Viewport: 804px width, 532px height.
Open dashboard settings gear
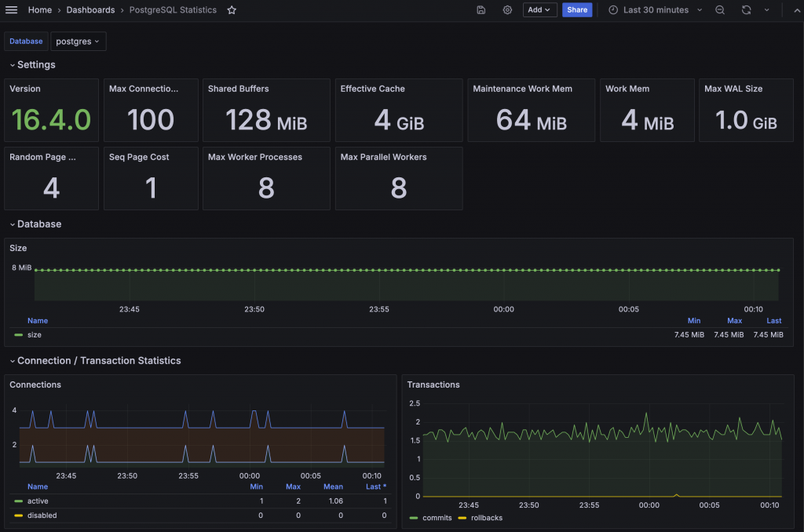pyautogui.click(x=507, y=10)
